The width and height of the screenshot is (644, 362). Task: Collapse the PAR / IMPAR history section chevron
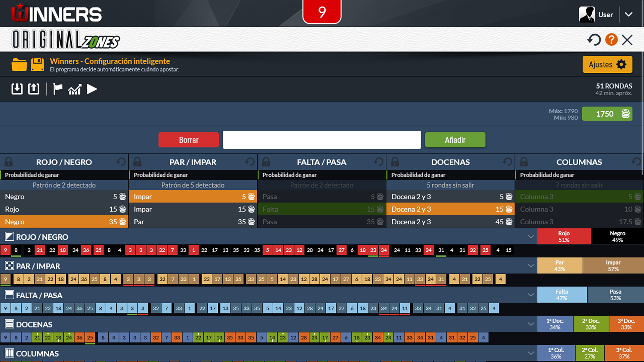tap(531, 266)
